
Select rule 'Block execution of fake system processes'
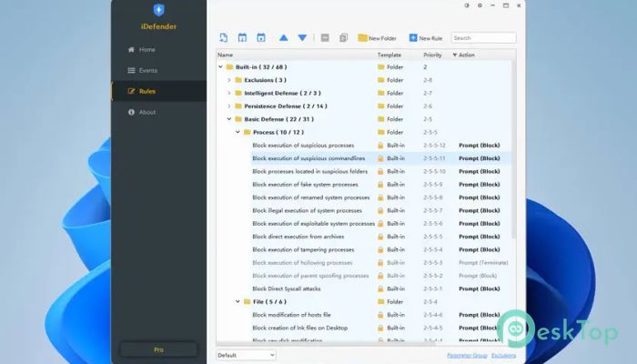(x=305, y=185)
